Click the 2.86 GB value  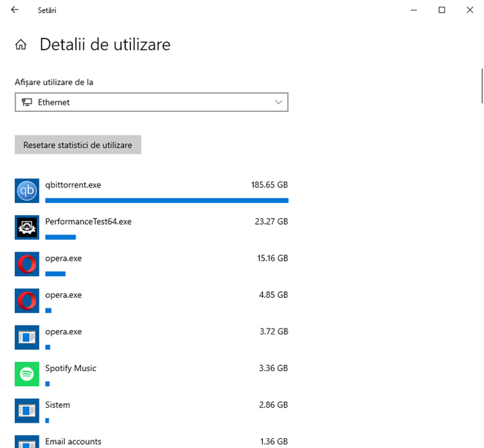click(x=273, y=405)
